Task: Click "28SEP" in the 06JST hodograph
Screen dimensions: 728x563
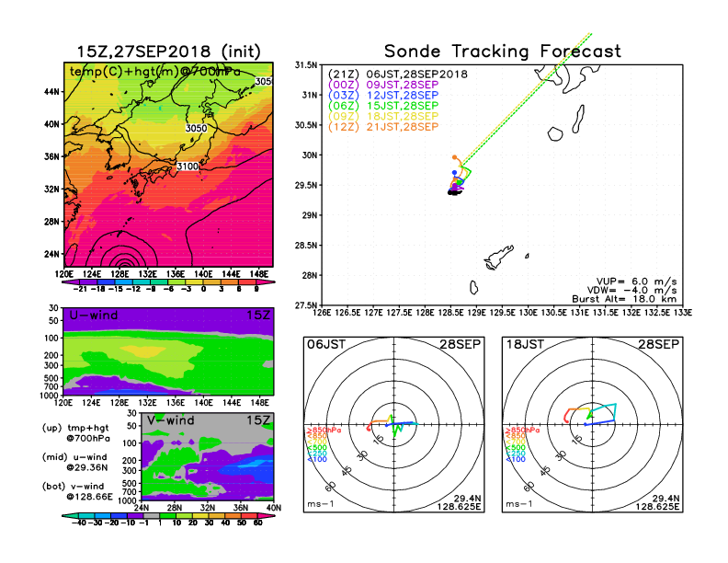Action: [x=461, y=344]
